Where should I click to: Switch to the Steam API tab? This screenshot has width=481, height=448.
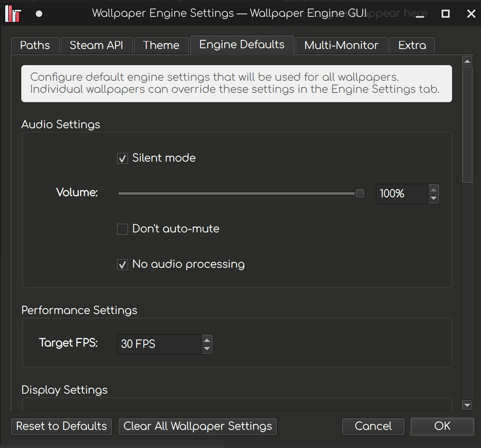(96, 45)
